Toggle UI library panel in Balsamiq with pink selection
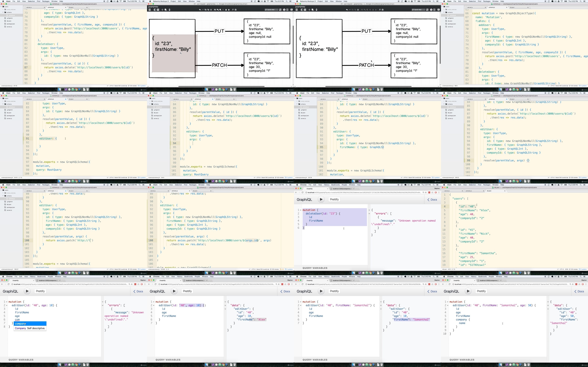 [280, 10]
